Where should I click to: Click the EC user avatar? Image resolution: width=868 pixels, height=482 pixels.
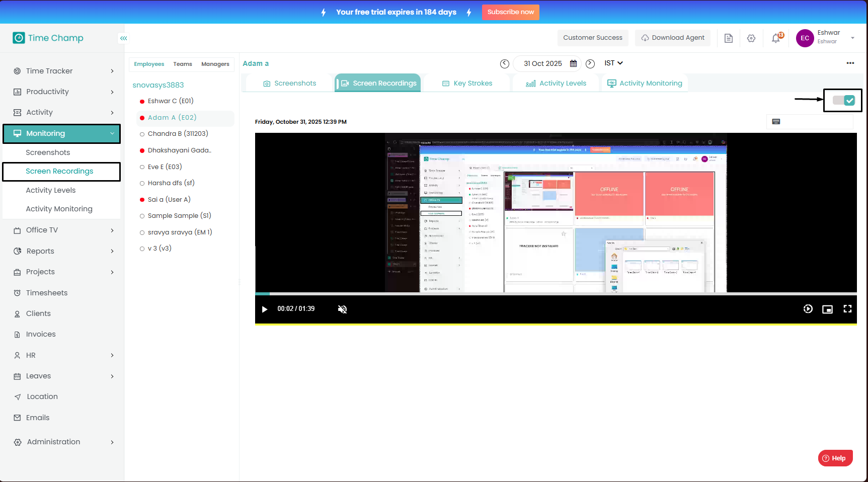pyautogui.click(x=805, y=38)
